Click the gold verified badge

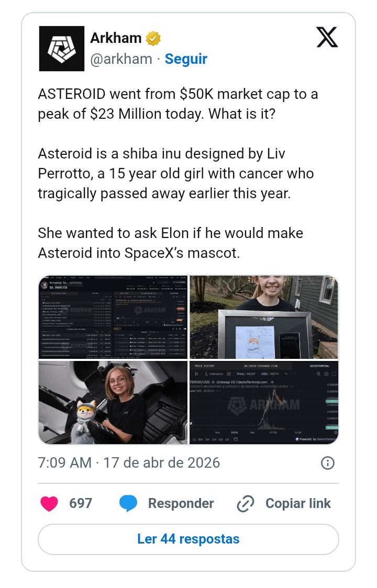coord(153,38)
